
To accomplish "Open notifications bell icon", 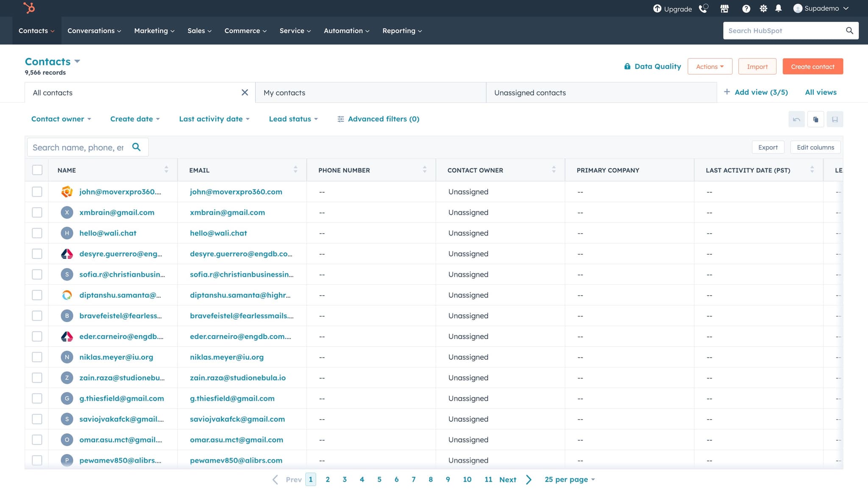I will coord(779,8).
